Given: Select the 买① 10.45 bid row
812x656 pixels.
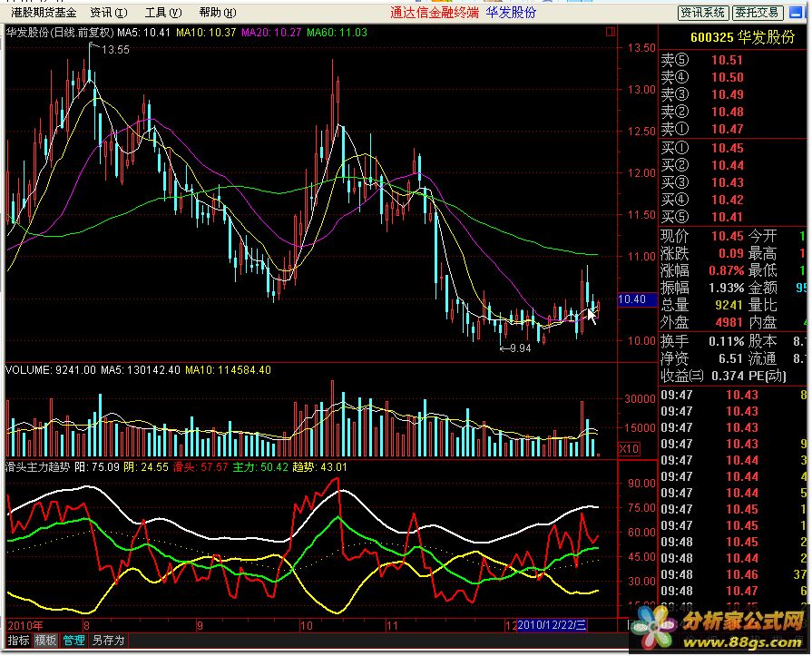Looking at the screenshot, I should [x=733, y=148].
